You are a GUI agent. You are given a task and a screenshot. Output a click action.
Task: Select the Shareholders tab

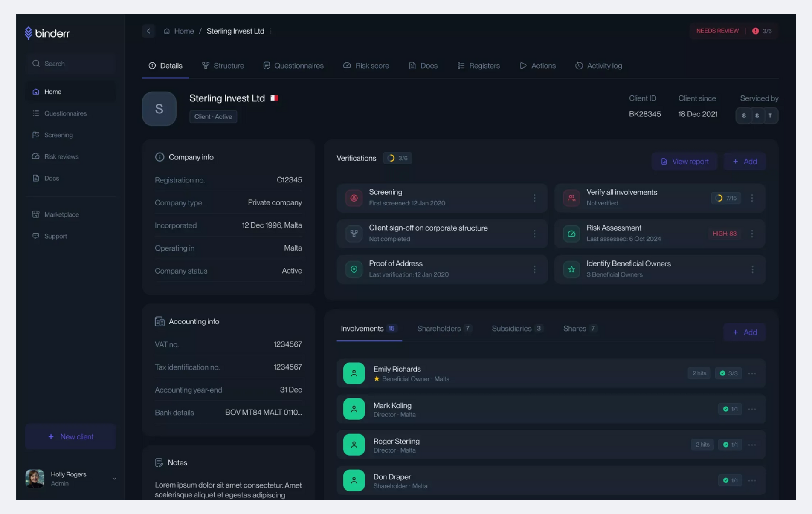pyautogui.click(x=444, y=329)
